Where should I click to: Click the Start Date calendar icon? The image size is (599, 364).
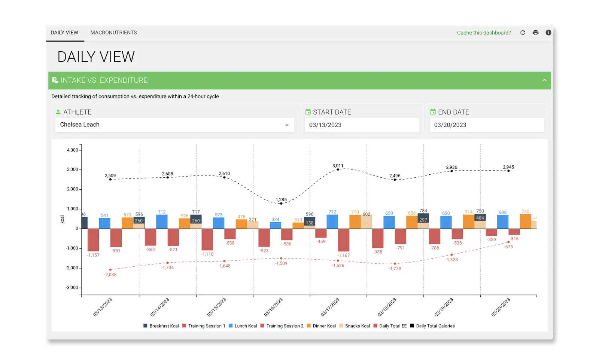(x=308, y=112)
